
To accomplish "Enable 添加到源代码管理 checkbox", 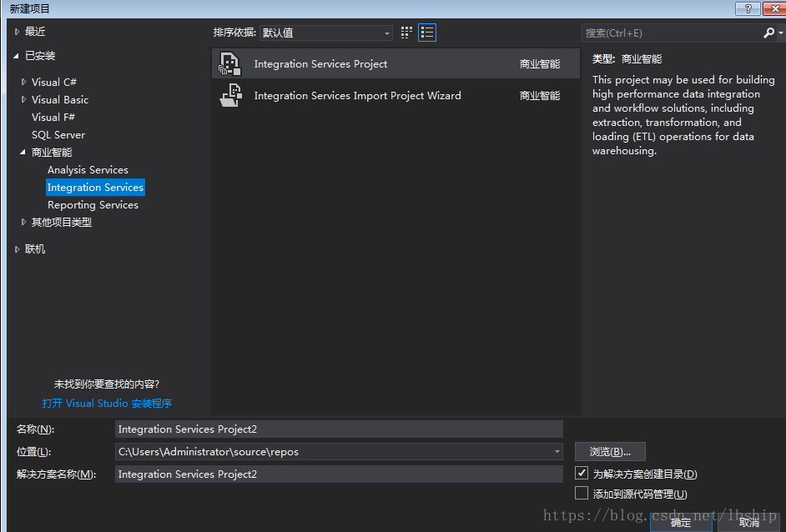I will (x=582, y=493).
